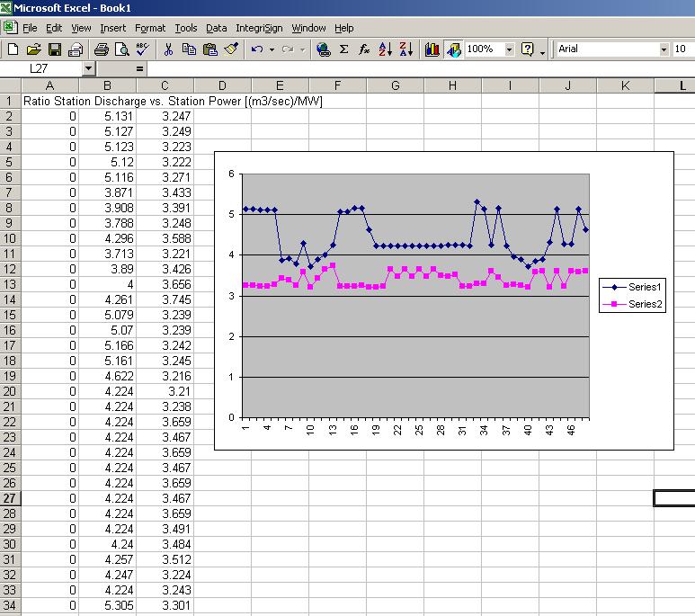Open the Zoom 100% dropdown
Viewport: 695px width, 616px height.
[x=509, y=49]
